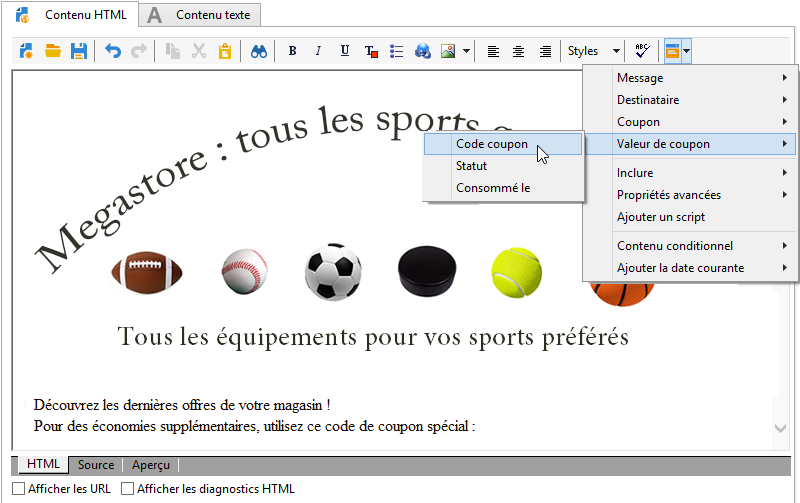The image size is (800, 503).
Task: Expand the Destinataire submenu
Action: tap(691, 100)
